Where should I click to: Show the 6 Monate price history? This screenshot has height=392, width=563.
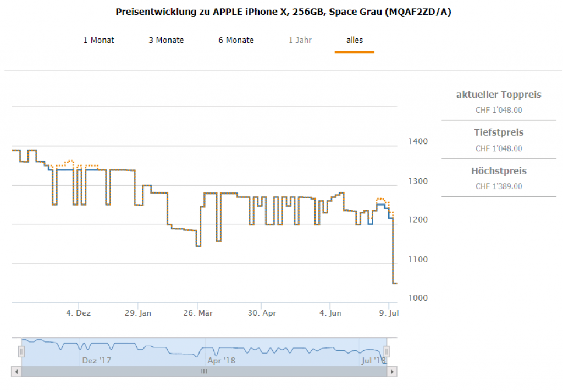pyautogui.click(x=236, y=40)
